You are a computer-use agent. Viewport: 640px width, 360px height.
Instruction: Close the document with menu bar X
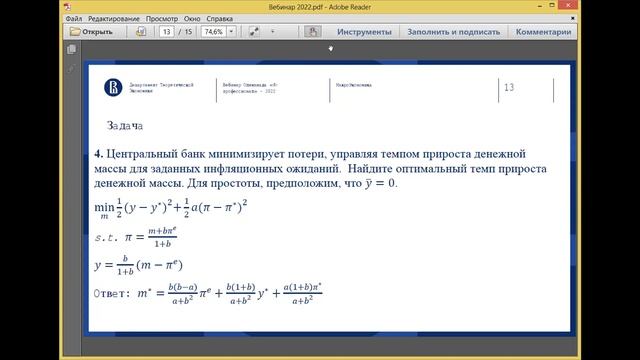(573, 18)
